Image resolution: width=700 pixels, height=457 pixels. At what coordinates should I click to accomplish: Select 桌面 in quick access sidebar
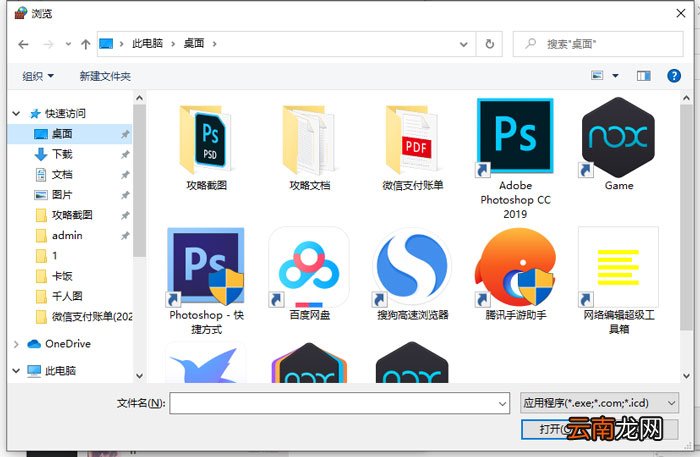click(70, 134)
